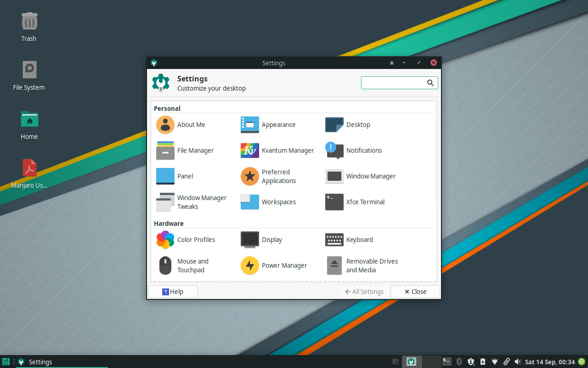The height and width of the screenshot is (368, 588).
Task: Select Settings window in the taskbar
Action: click(40, 362)
